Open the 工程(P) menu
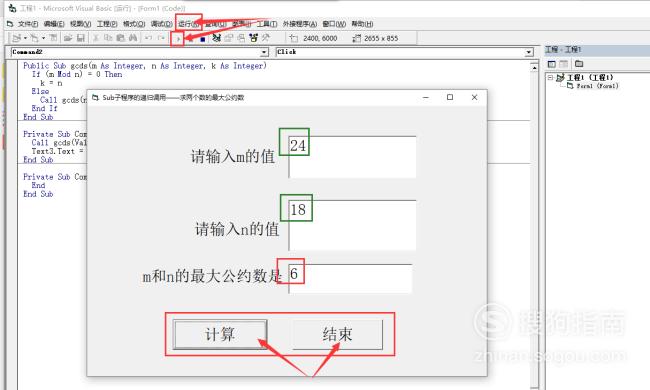This screenshot has height=390, width=650. point(107,24)
